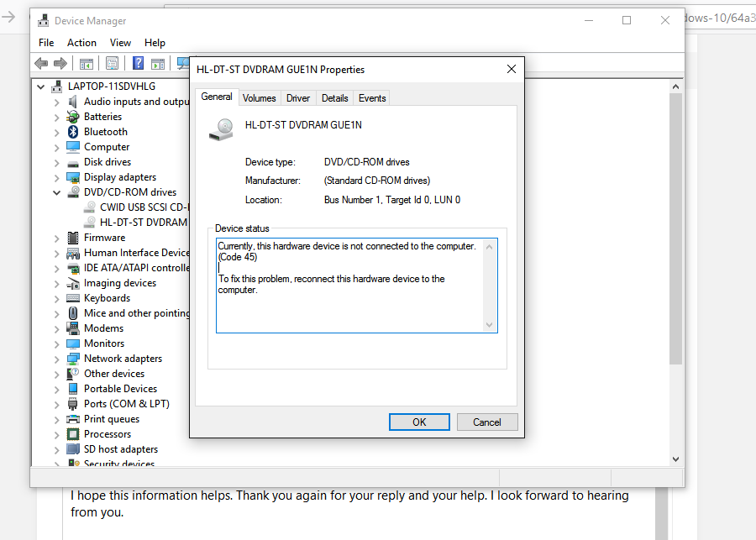Click the Ports (COM & LPT) icon
756x540 pixels.
[73, 404]
